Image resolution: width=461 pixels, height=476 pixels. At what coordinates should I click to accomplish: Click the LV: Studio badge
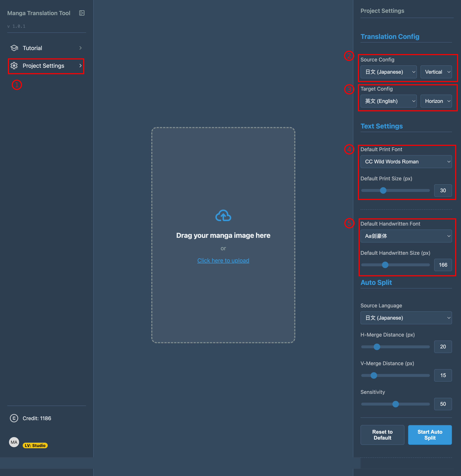[35, 445]
